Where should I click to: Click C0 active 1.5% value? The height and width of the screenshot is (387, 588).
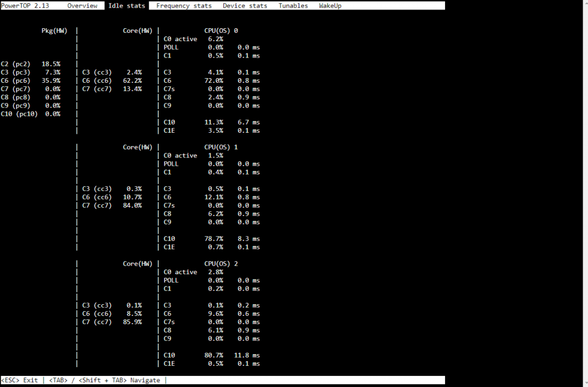pos(216,156)
